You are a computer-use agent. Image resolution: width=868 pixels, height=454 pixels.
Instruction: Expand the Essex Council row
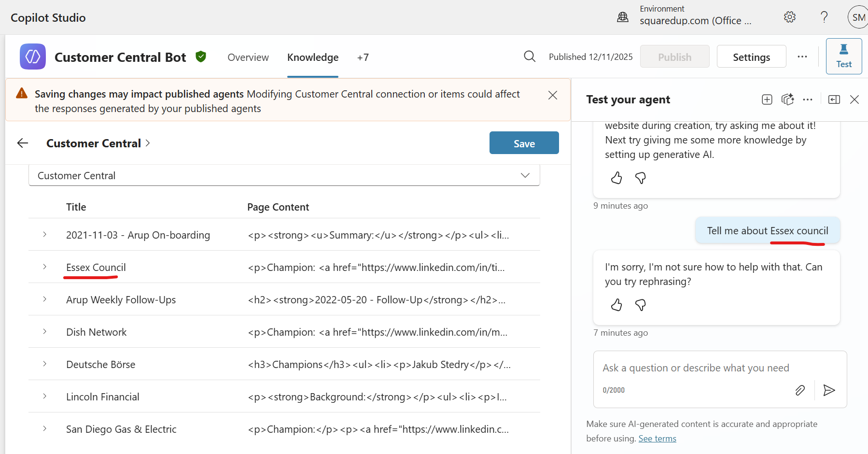click(x=44, y=267)
